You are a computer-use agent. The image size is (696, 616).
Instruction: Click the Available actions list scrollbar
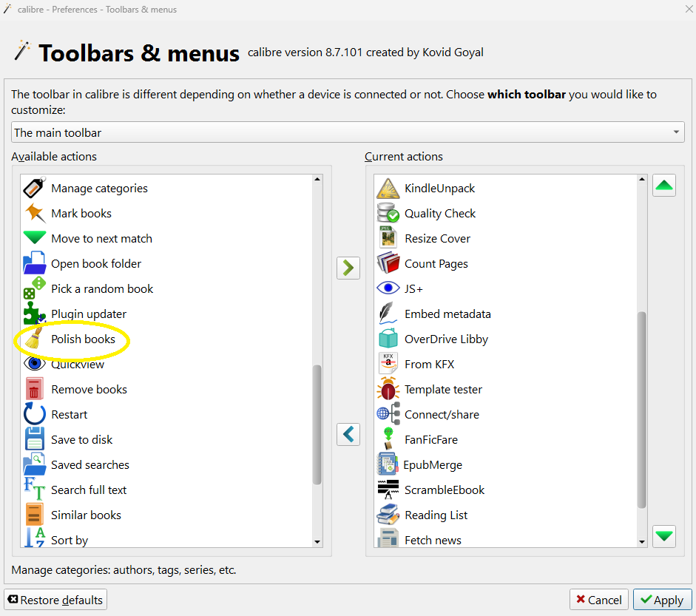(317, 424)
